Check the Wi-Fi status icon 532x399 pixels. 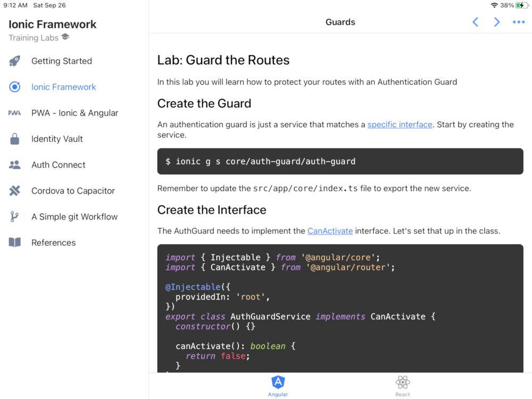494,5
